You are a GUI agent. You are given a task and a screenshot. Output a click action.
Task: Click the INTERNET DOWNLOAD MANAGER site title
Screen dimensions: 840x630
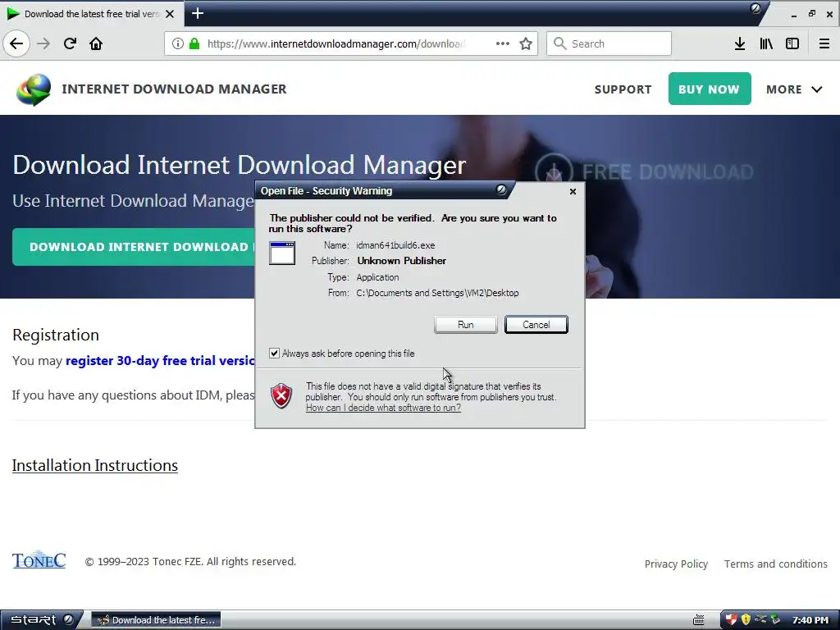[x=174, y=89]
